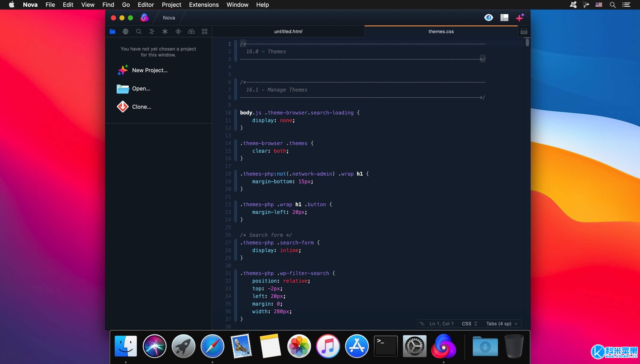This screenshot has height=364, width=640.
Task: Open the Extensions menu
Action: click(x=204, y=5)
